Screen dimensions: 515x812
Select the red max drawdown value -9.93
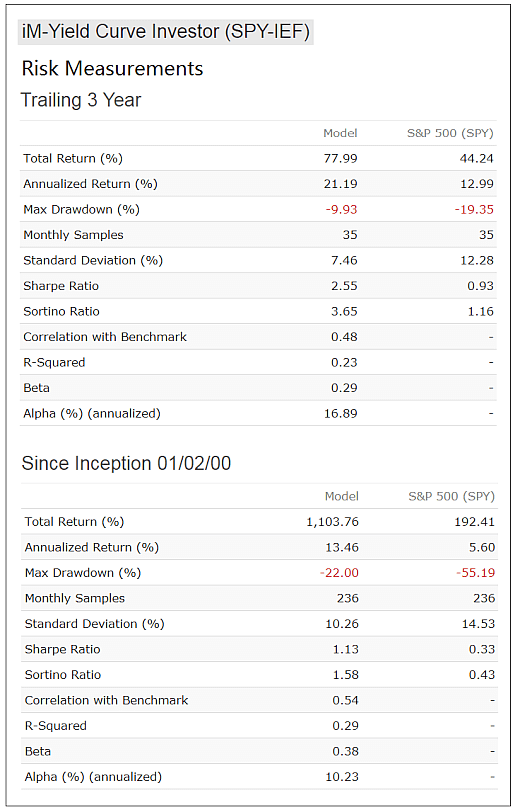tap(341, 209)
